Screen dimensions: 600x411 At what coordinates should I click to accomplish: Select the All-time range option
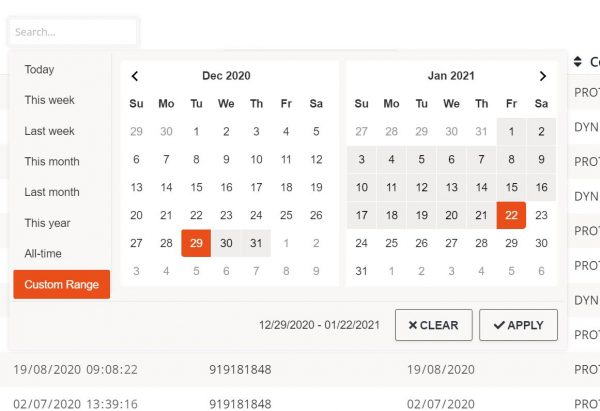point(43,254)
